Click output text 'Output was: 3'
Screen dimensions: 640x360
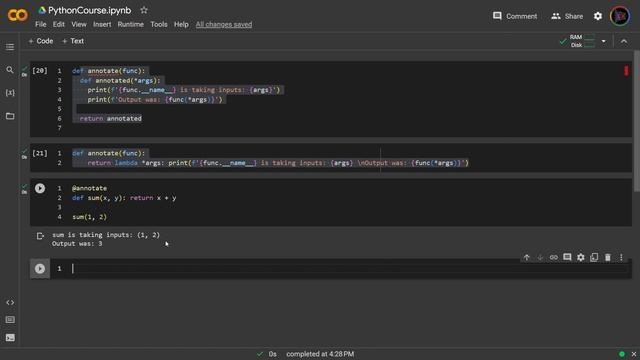point(77,244)
